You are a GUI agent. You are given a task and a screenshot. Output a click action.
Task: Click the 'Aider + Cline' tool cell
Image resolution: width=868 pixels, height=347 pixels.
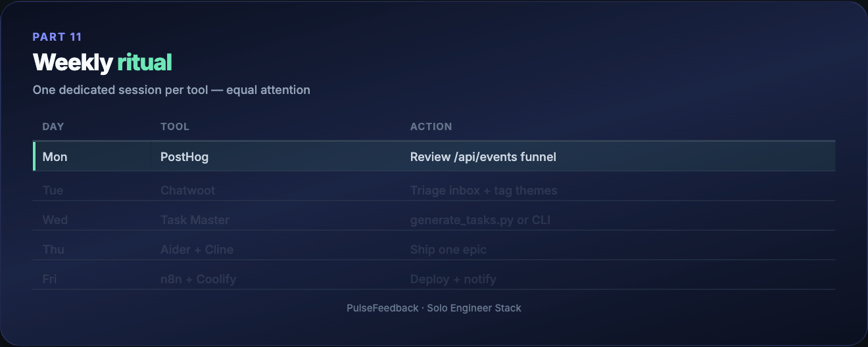pos(197,250)
